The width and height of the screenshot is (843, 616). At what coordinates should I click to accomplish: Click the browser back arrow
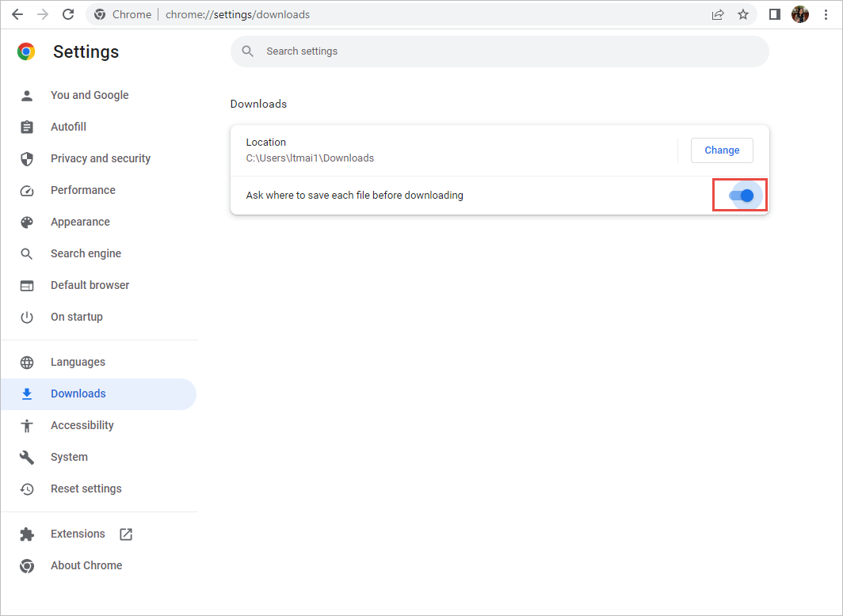point(17,14)
